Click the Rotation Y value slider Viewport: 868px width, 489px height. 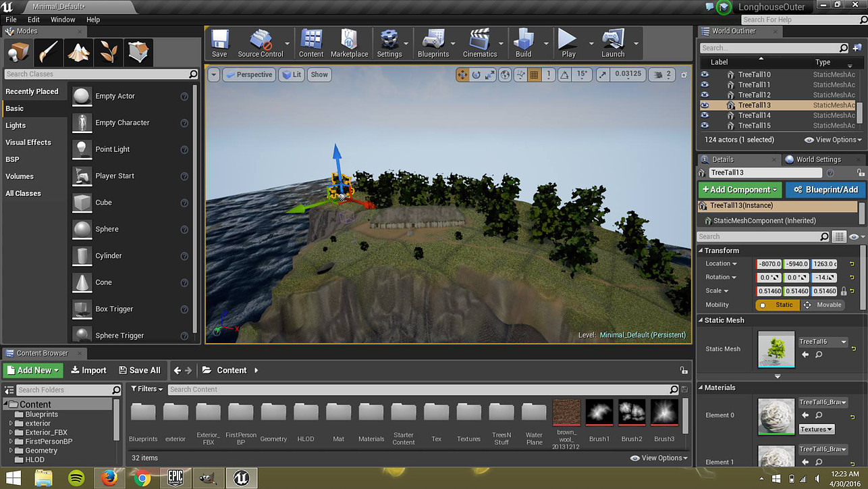pos(796,277)
